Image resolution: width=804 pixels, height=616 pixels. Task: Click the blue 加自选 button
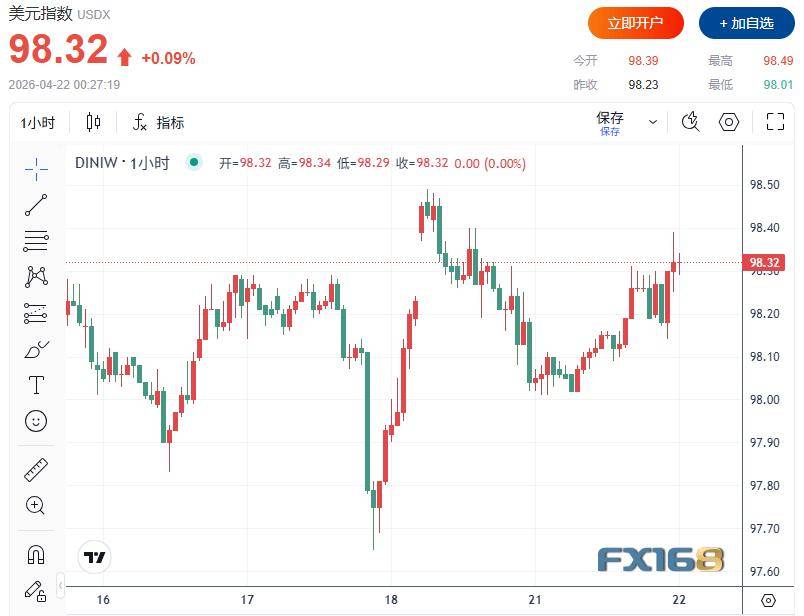tap(745, 22)
